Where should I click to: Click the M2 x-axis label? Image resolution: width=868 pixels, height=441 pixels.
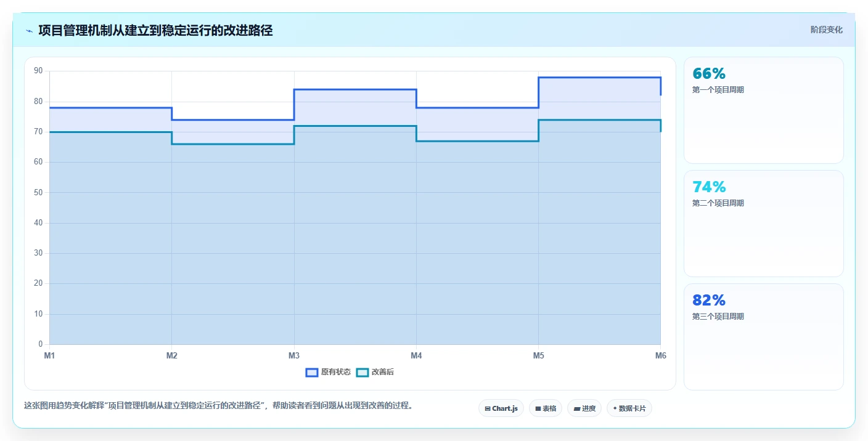pos(171,355)
